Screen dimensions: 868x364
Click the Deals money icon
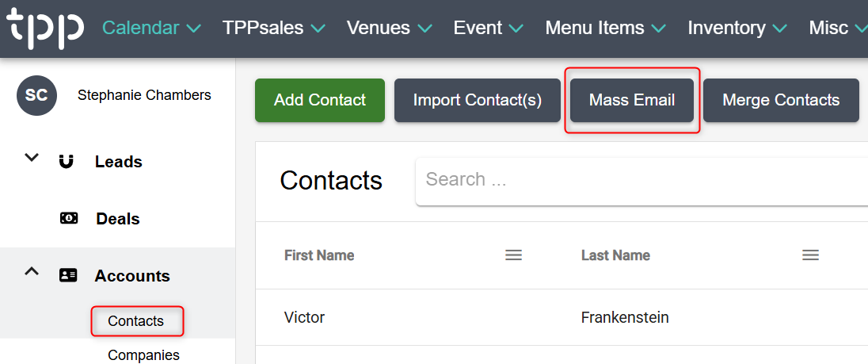point(69,219)
